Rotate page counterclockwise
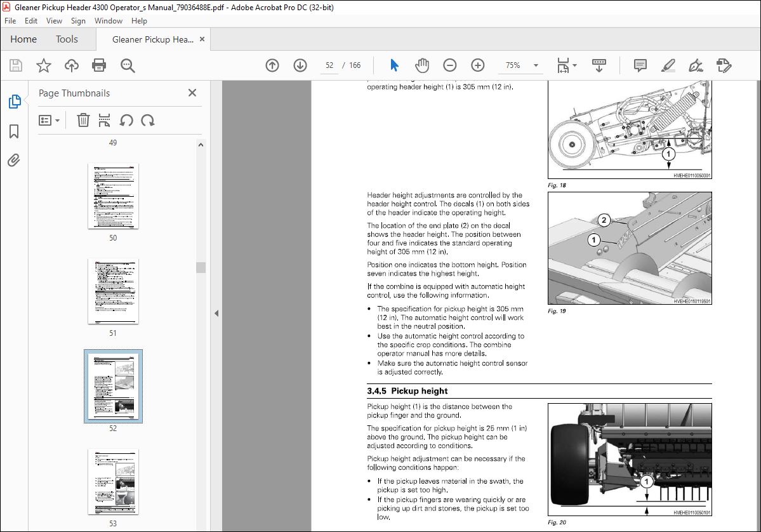The height and width of the screenshot is (532, 761). tap(126, 120)
